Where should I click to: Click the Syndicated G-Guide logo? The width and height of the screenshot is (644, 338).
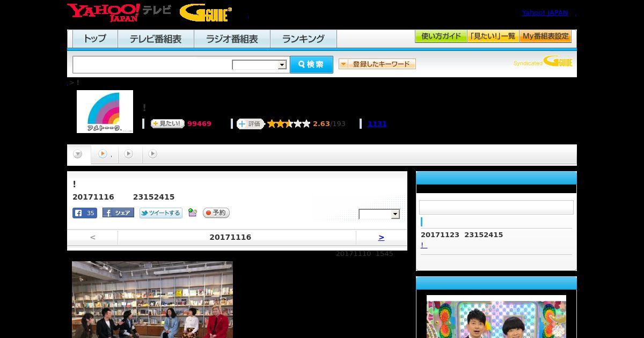[x=543, y=62]
